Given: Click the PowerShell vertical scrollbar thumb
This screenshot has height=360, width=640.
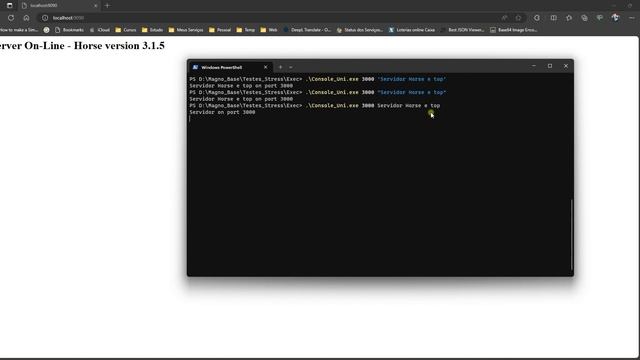Looking at the screenshot, I should pos(572,234).
